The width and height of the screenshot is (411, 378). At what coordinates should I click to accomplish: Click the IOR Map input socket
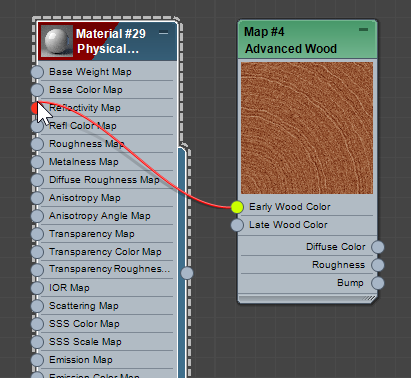[37, 288]
